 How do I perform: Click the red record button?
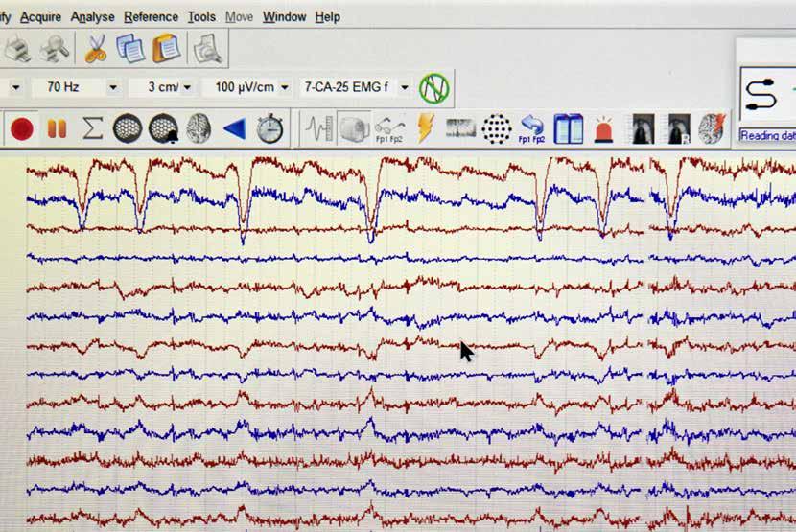[x=22, y=129]
